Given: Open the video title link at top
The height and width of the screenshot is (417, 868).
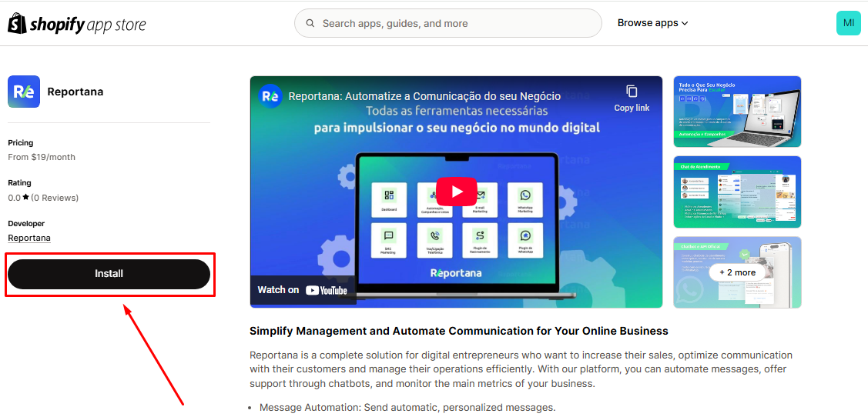Looking at the screenshot, I should pos(424,96).
